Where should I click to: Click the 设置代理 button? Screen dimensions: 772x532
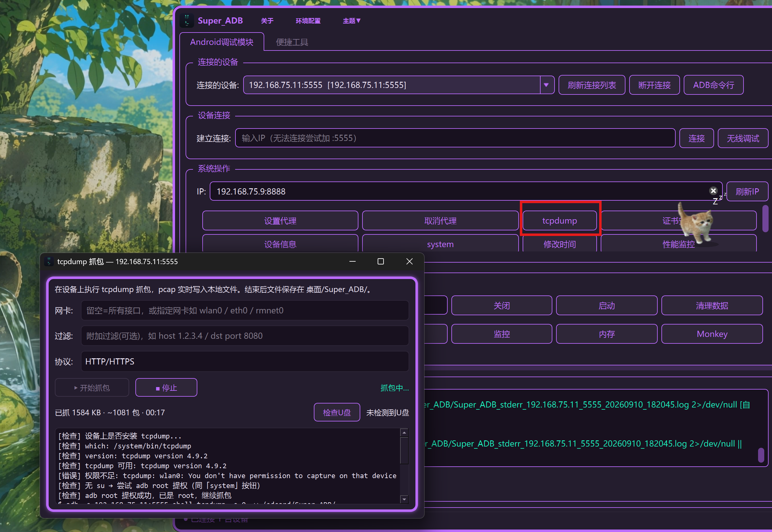point(280,221)
